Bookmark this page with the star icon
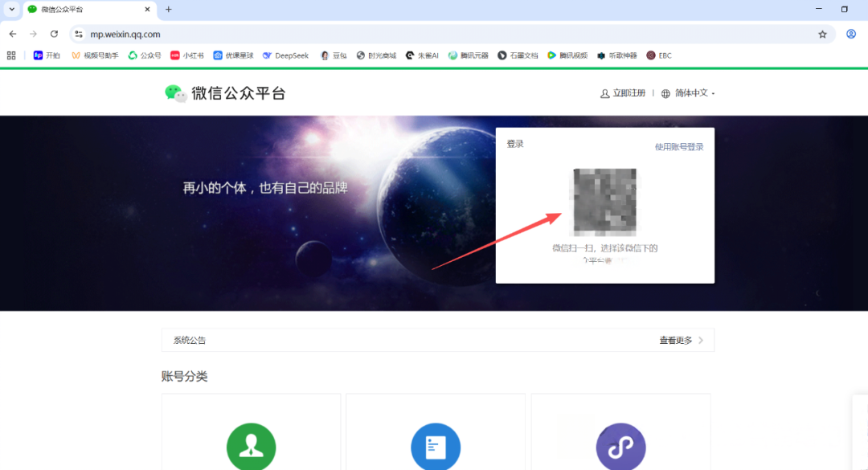This screenshot has height=470, width=868. 823,35
